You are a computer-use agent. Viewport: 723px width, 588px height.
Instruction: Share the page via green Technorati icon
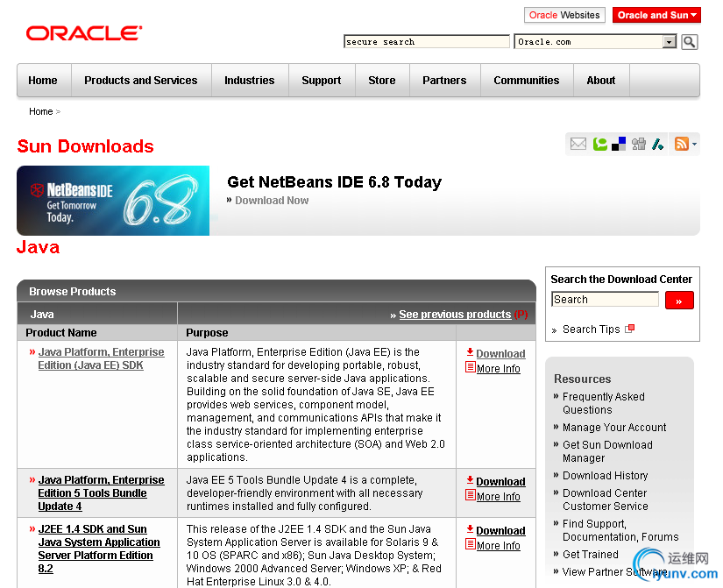(599, 144)
